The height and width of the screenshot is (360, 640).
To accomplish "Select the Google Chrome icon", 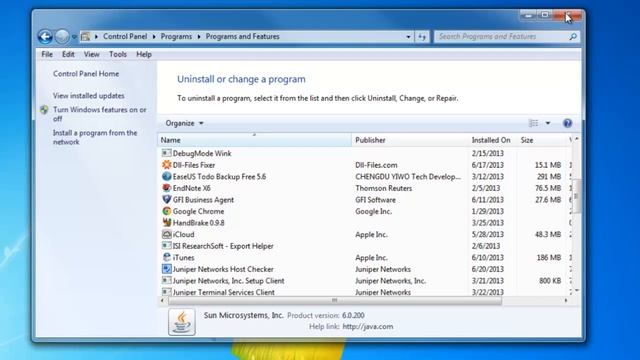I will tap(166, 211).
